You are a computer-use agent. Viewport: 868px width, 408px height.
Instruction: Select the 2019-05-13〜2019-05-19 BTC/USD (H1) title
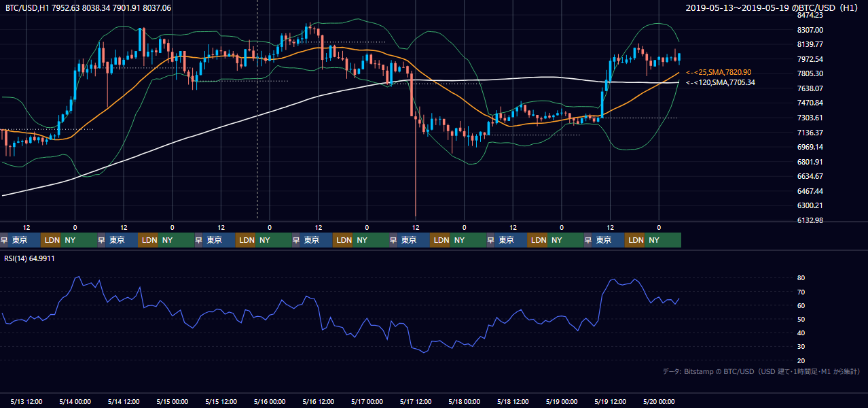click(x=773, y=8)
